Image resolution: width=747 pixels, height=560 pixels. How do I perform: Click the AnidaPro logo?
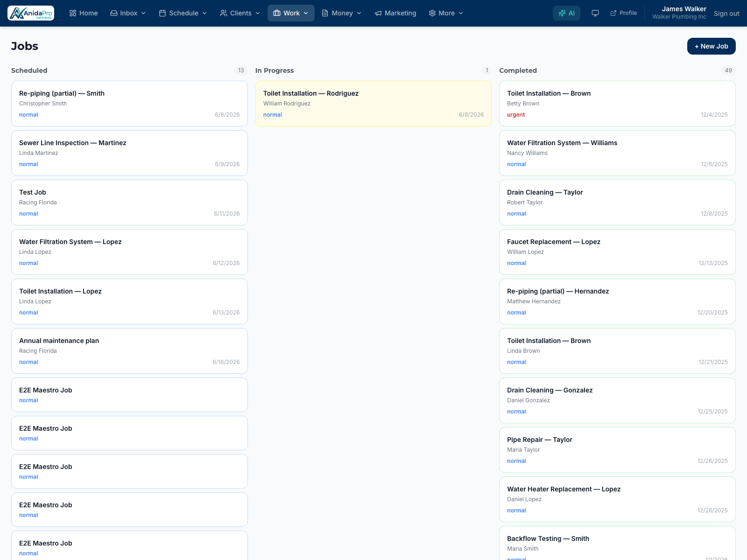pyautogui.click(x=31, y=13)
